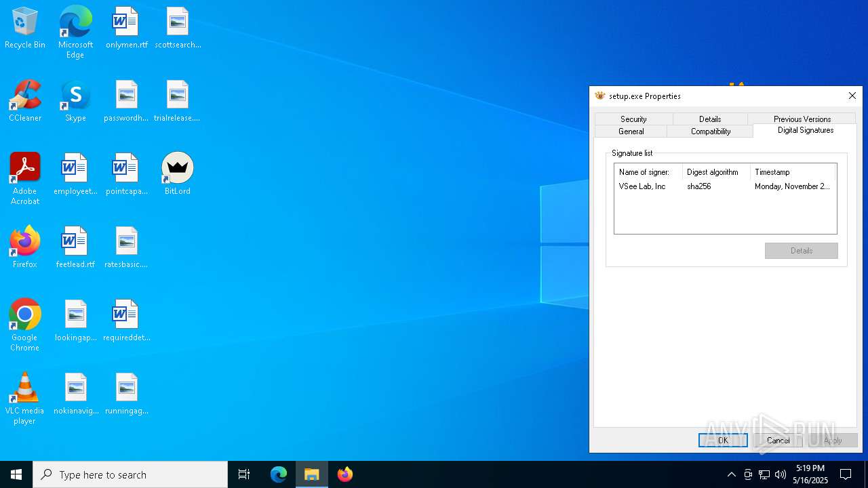Switch to the Details tab
The width and height of the screenshot is (868, 488).
(x=710, y=119)
